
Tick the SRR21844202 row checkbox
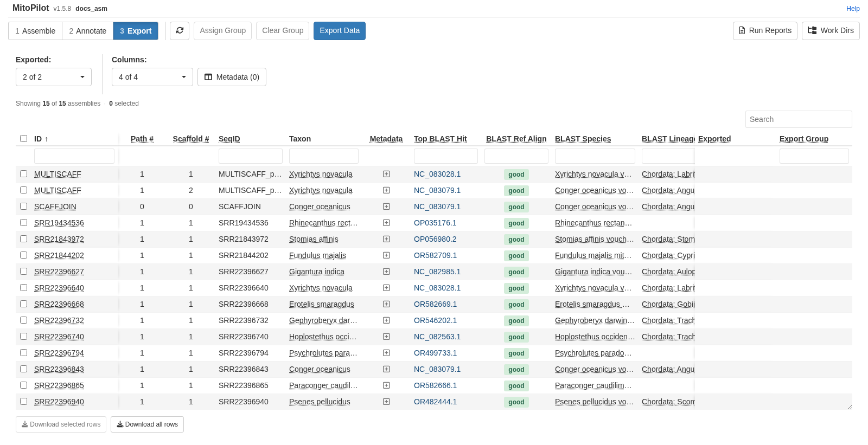[23, 255]
